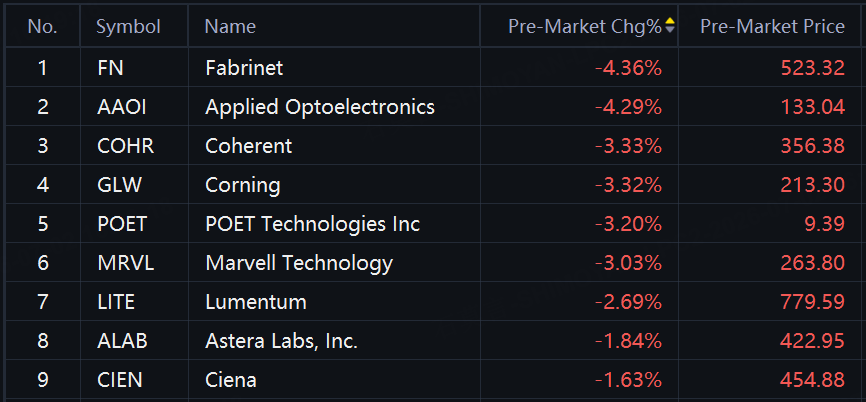This screenshot has height=402, width=866.
Task: Select POET Technologies Inc name
Action: [313, 224]
